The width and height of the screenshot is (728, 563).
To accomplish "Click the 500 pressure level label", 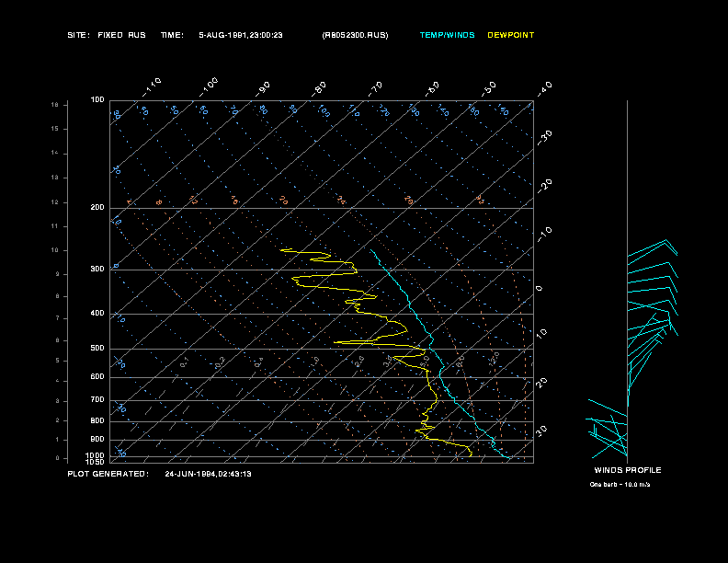I will coord(97,348).
